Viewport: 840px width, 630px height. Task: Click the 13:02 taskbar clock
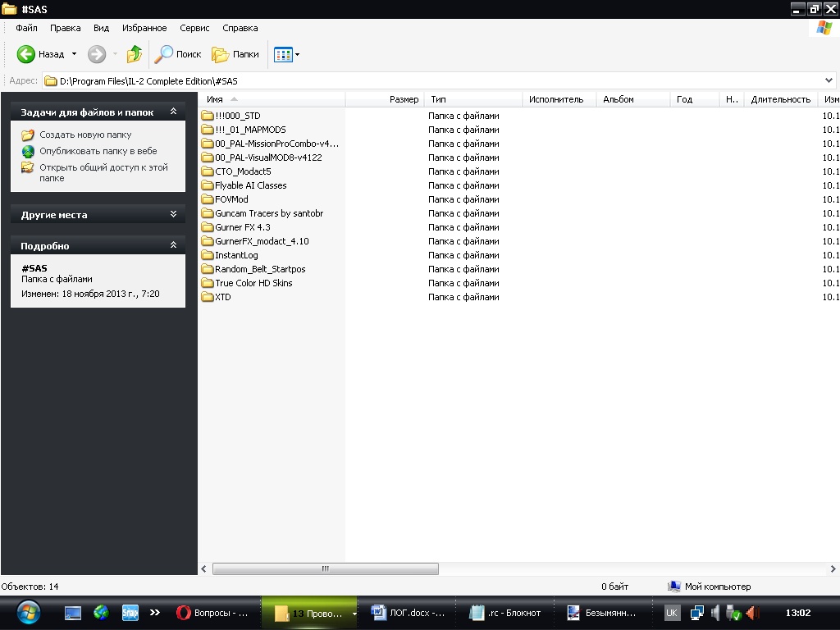tap(797, 613)
